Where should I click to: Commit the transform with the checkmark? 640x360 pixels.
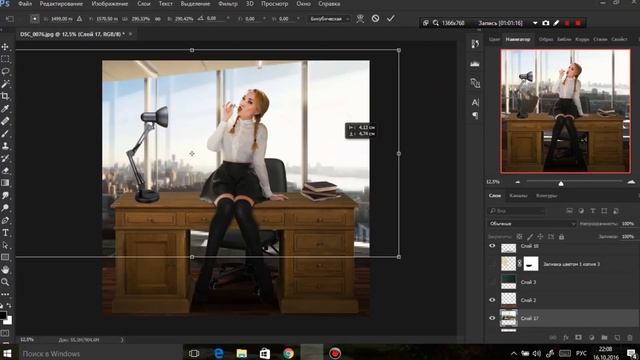pos(391,18)
